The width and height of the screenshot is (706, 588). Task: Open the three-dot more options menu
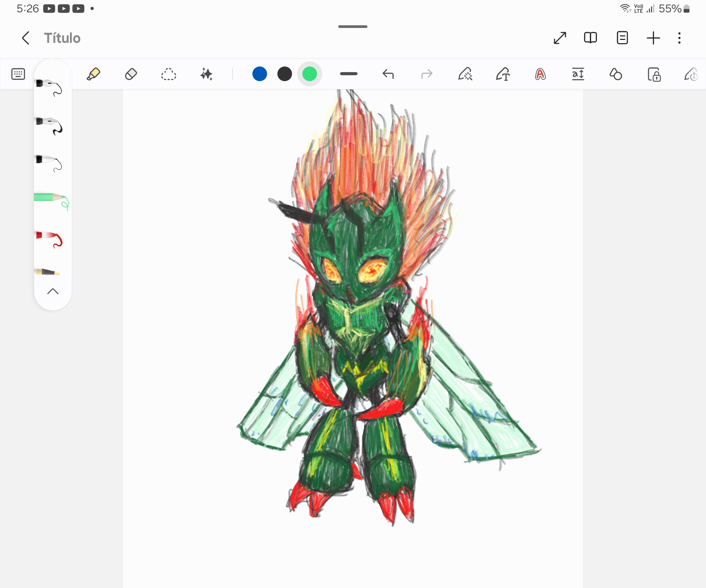coord(679,38)
